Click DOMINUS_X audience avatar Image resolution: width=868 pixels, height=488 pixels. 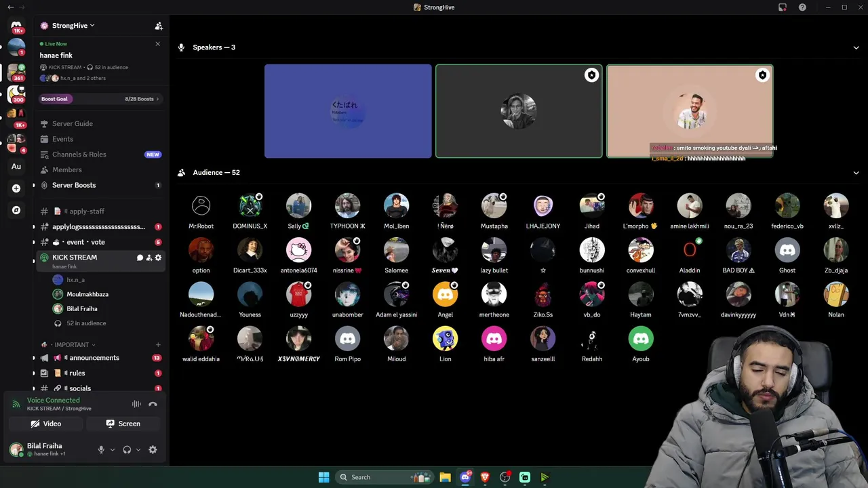point(250,205)
